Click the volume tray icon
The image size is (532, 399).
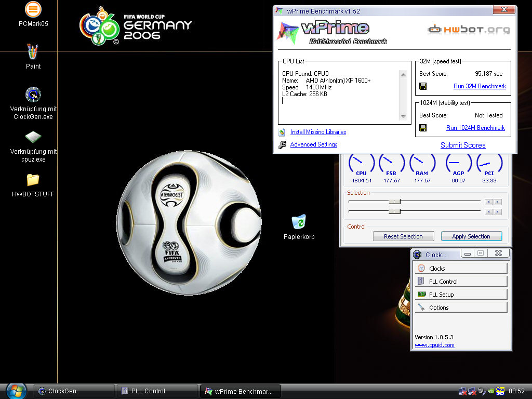click(x=482, y=391)
